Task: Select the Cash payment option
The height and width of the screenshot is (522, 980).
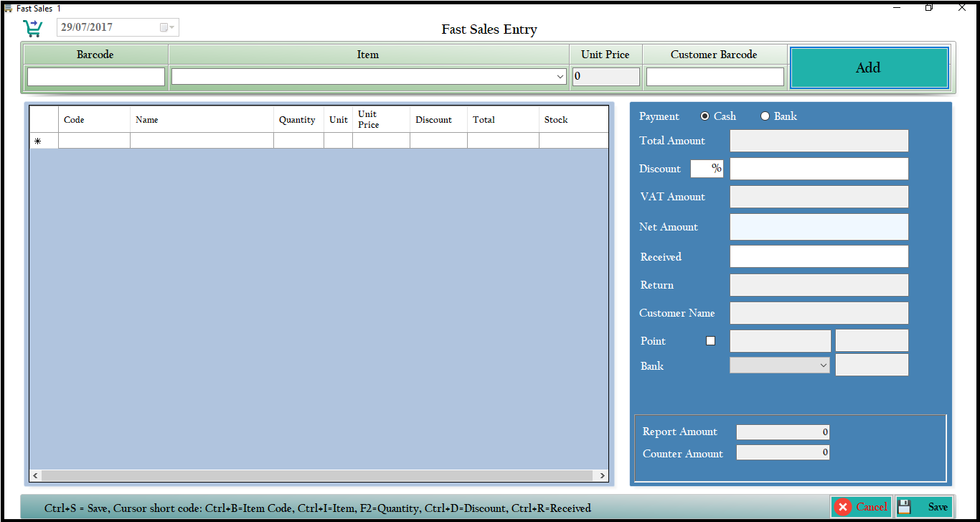Action: pos(705,116)
